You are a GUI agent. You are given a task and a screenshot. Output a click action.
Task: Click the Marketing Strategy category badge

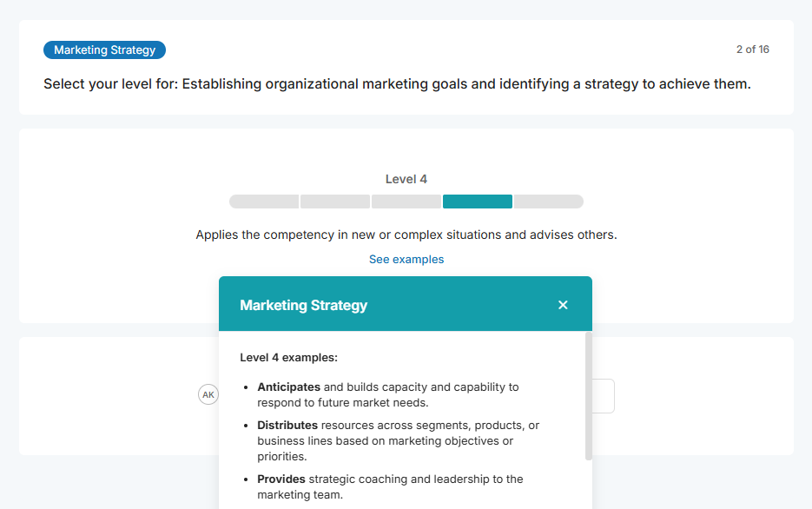[104, 50]
